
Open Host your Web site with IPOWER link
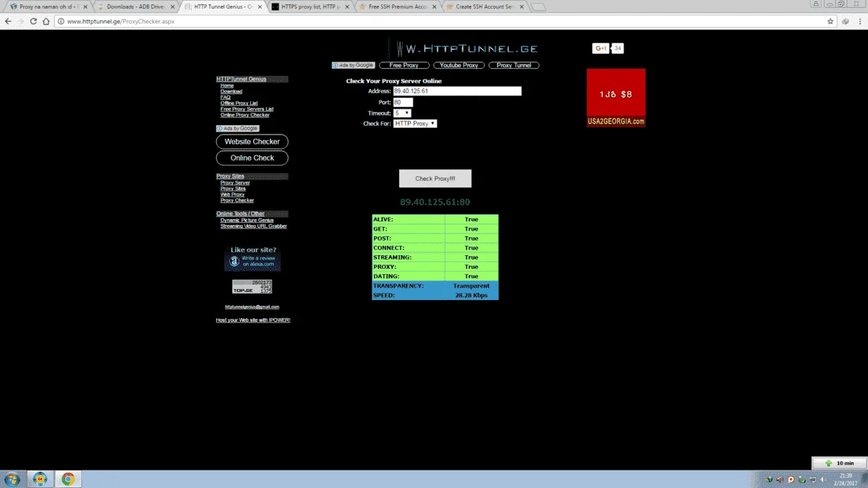point(253,320)
